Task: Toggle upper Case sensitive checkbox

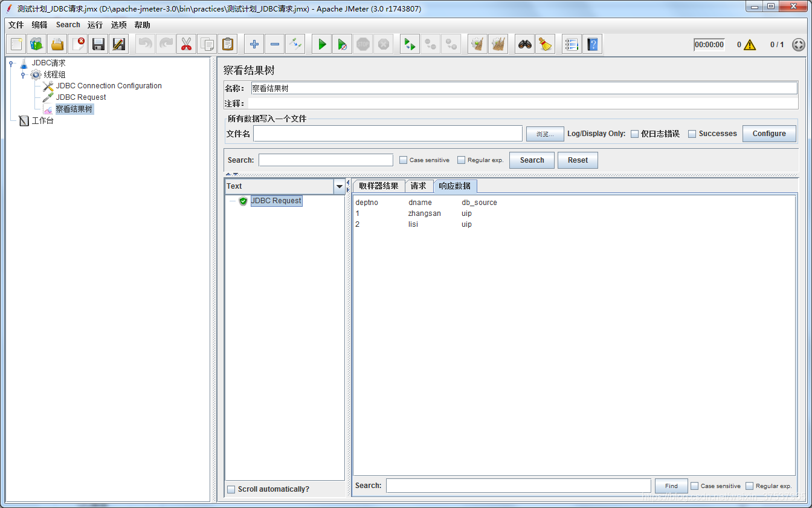Action: pyautogui.click(x=404, y=160)
